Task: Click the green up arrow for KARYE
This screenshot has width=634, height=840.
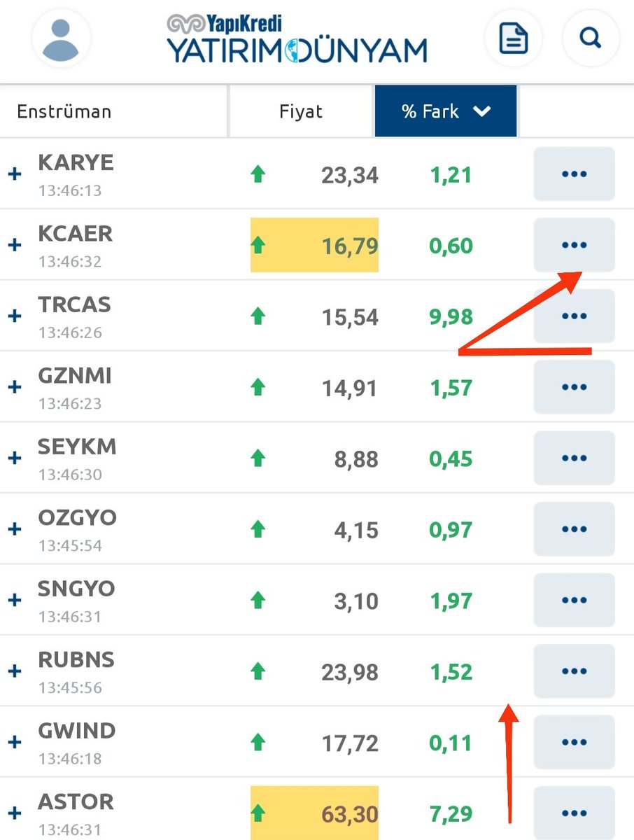Action: [x=258, y=174]
